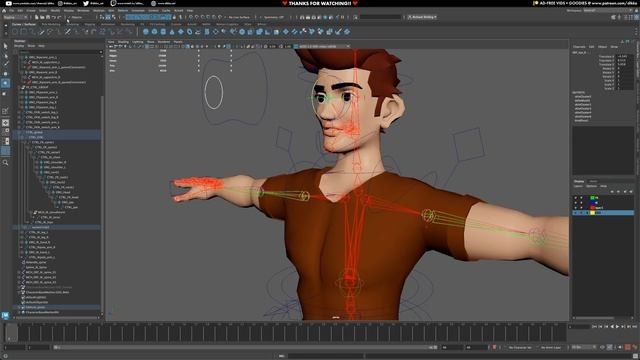
Task: Activate the Scale tool in toolbox
Action: click(x=5, y=93)
